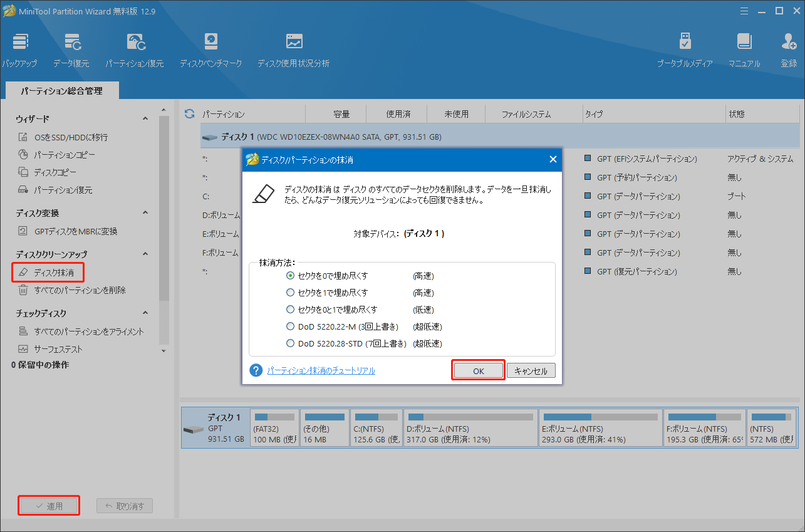Launch ディスクベンチマーク tool
805x532 pixels.
[210, 50]
